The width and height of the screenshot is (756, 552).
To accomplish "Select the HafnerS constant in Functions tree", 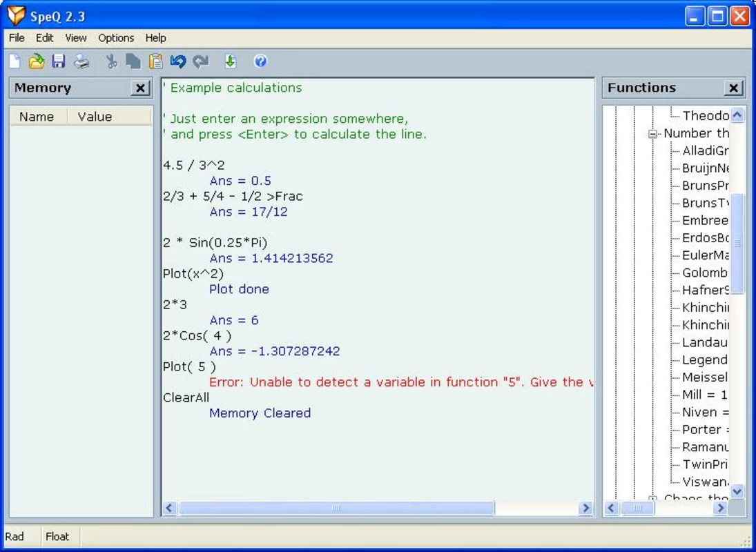I will click(x=706, y=290).
